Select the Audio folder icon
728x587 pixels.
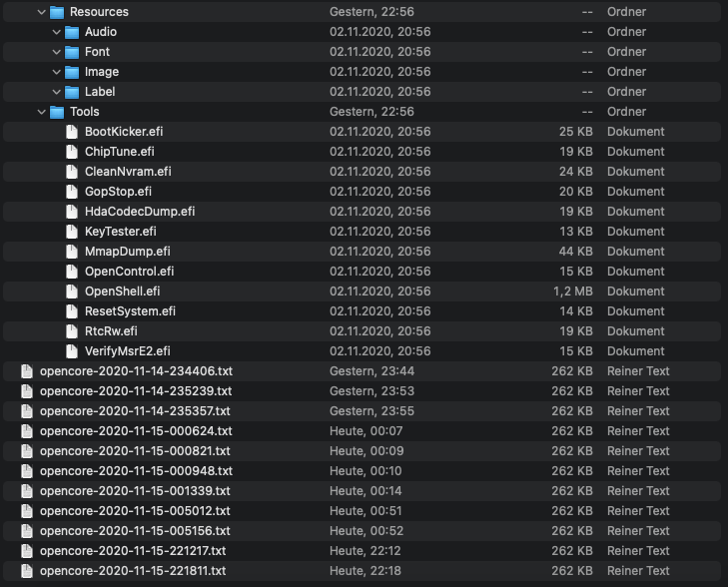tap(72, 32)
